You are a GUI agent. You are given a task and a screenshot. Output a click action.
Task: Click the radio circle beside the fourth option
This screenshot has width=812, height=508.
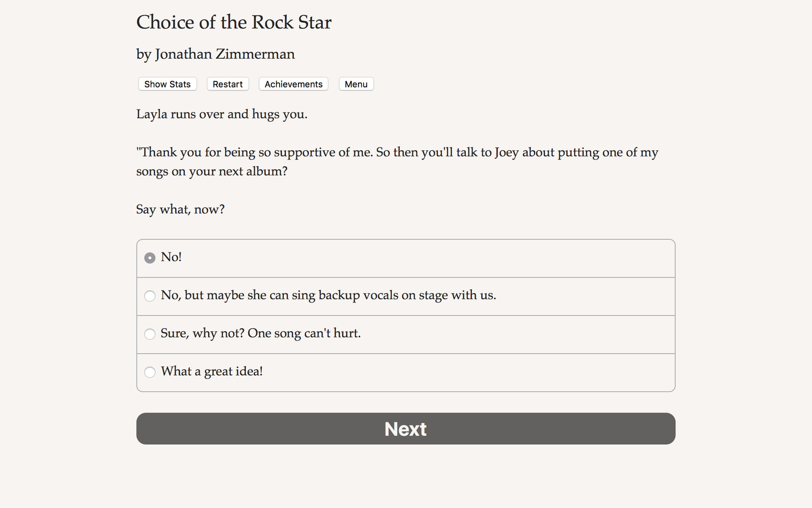point(149,372)
